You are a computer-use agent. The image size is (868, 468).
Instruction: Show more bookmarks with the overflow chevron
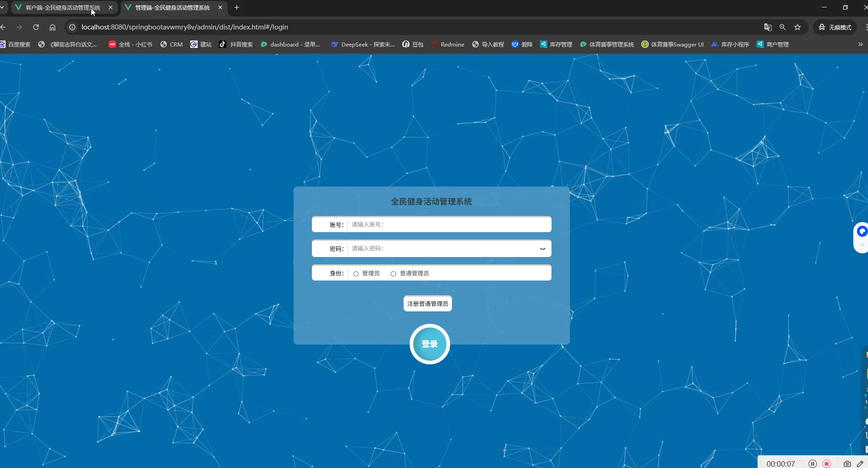pos(860,44)
